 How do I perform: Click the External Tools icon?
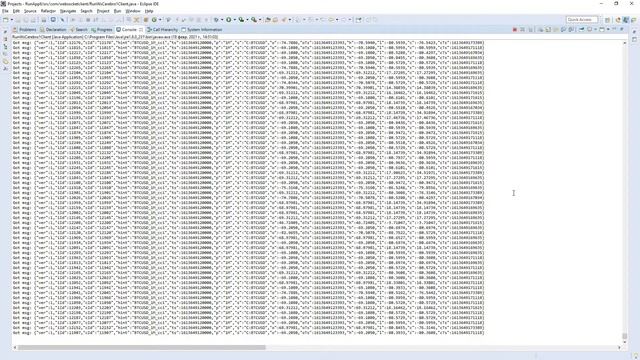tap(254, 20)
